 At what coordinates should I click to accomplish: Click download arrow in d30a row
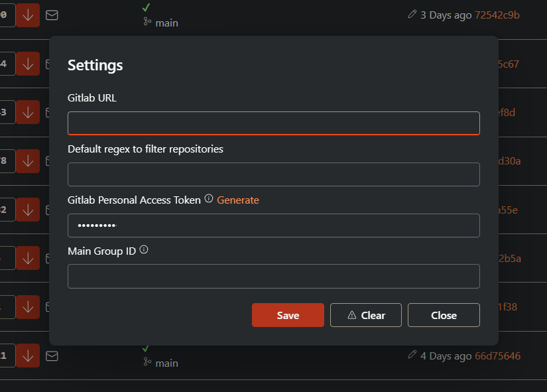pyautogui.click(x=28, y=161)
